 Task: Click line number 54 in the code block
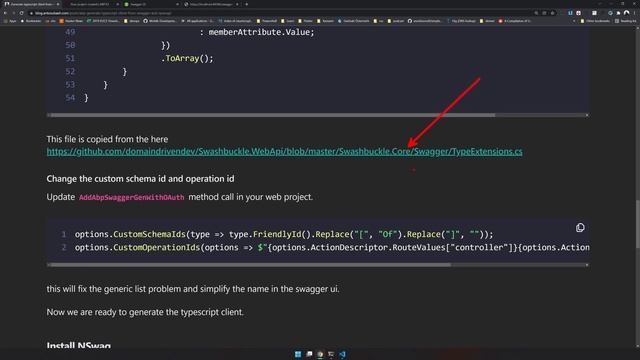[x=70, y=98]
